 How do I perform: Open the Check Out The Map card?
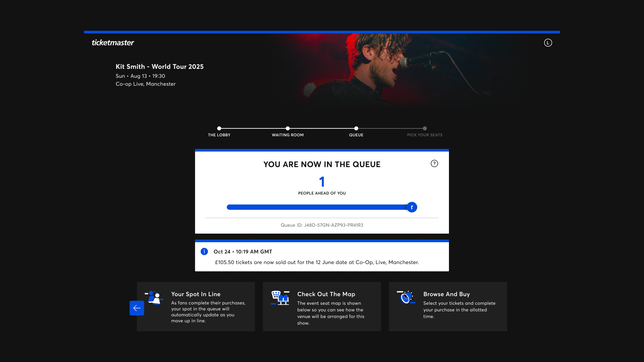[x=322, y=306]
